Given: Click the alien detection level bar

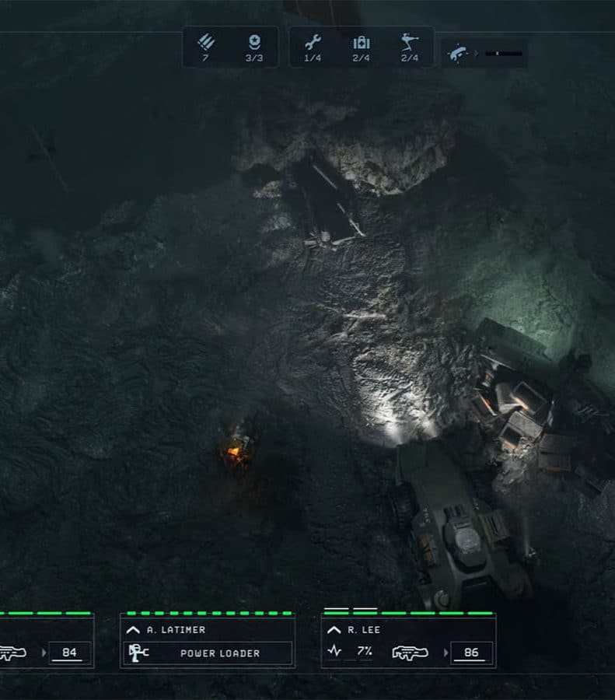Looking at the screenshot, I should click(504, 54).
